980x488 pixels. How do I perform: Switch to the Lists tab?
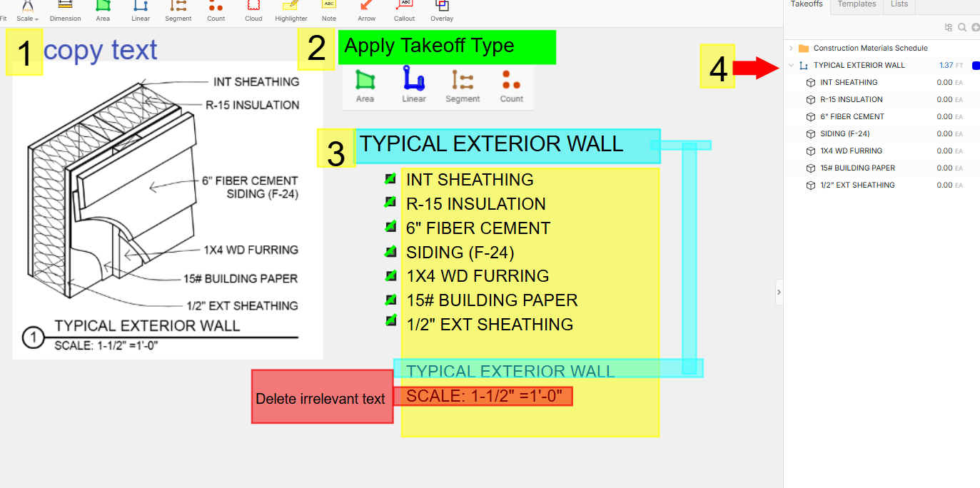pyautogui.click(x=899, y=4)
